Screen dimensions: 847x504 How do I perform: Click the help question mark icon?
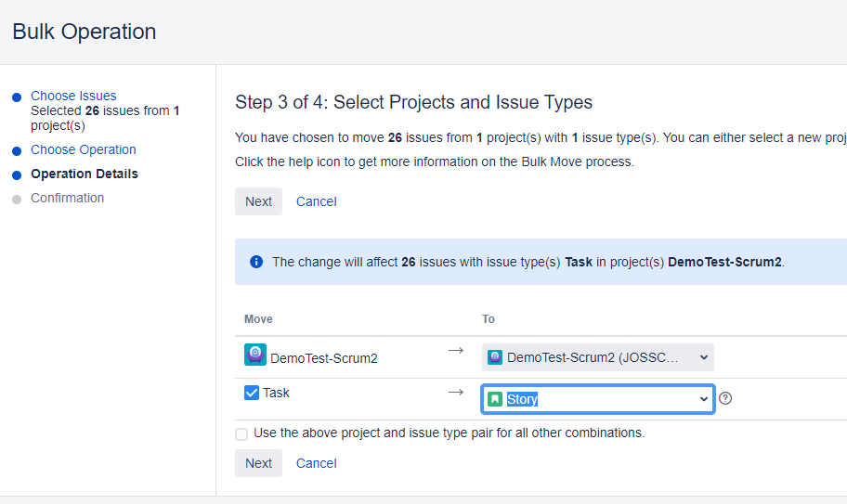(726, 399)
